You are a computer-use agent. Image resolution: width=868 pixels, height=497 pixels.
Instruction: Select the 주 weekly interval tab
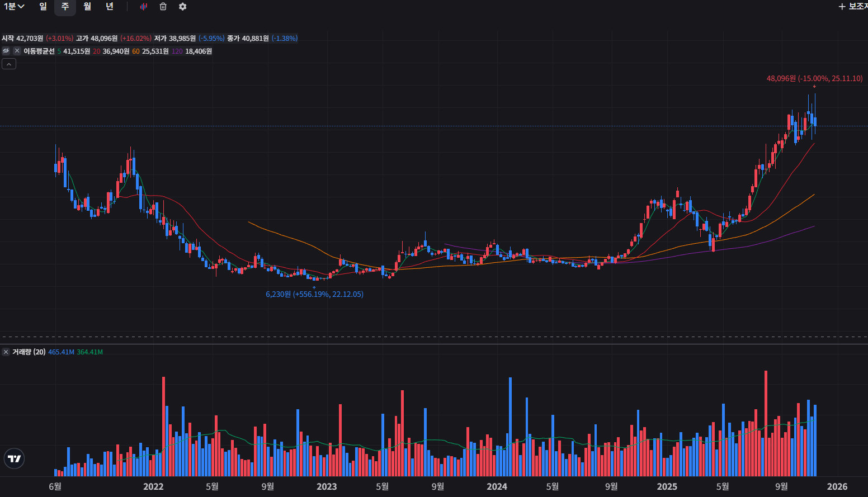click(65, 7)
